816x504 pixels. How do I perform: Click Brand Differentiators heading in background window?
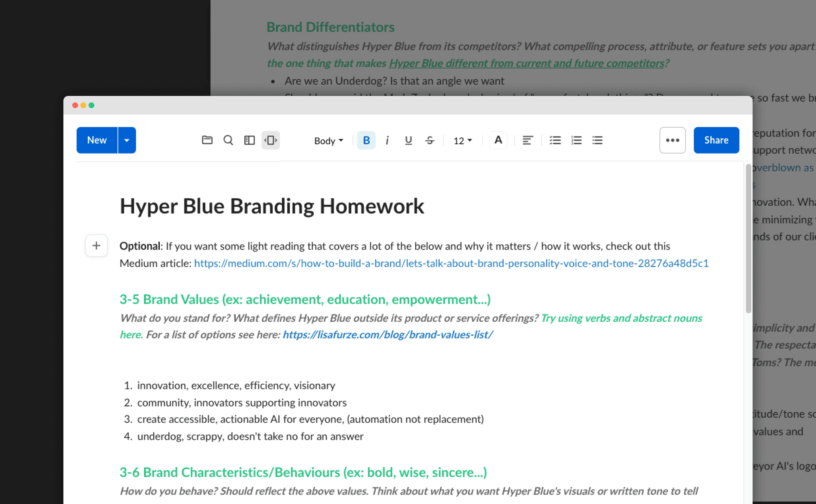[330, 27]
